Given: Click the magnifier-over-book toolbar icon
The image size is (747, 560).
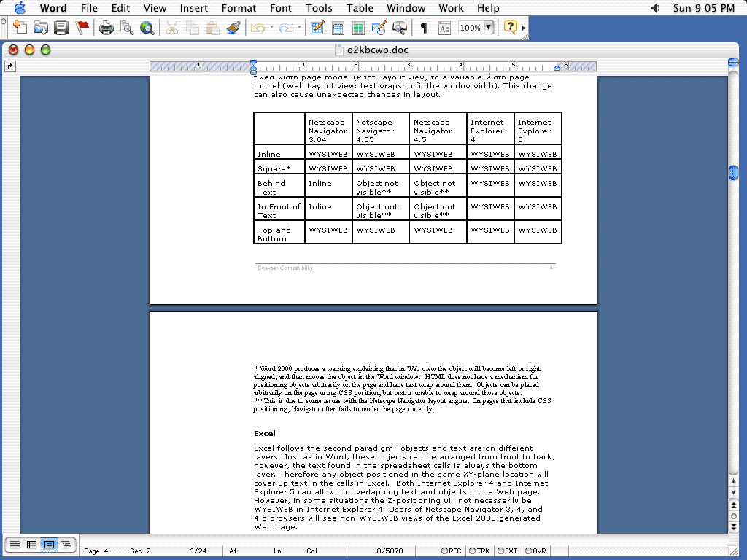Looking at the screenshot, I should point(399,28).
